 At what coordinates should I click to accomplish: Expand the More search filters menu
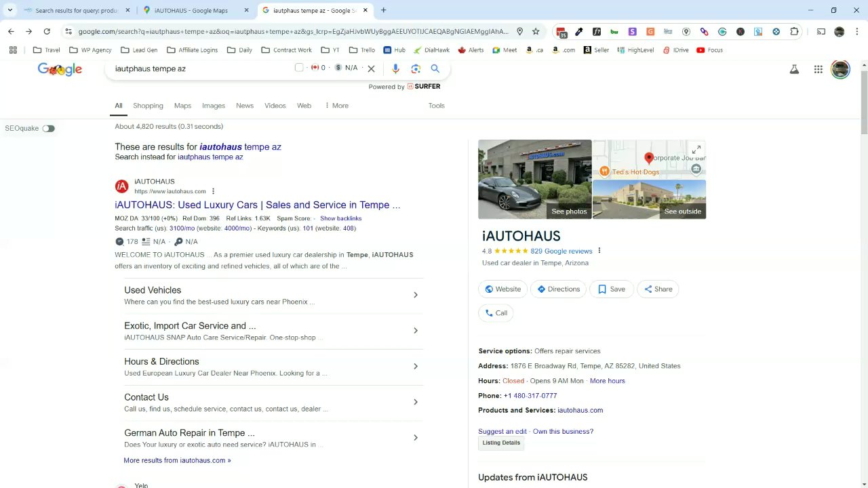point(336,106)
